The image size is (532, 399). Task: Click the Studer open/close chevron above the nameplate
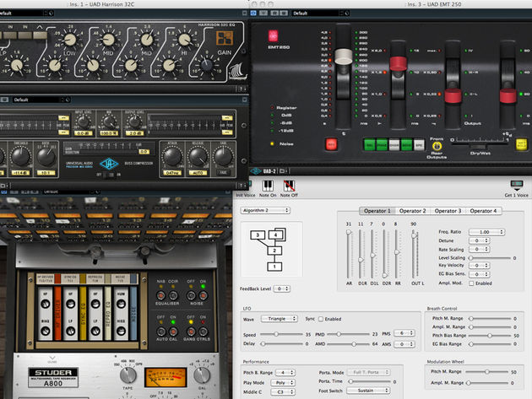52,358
